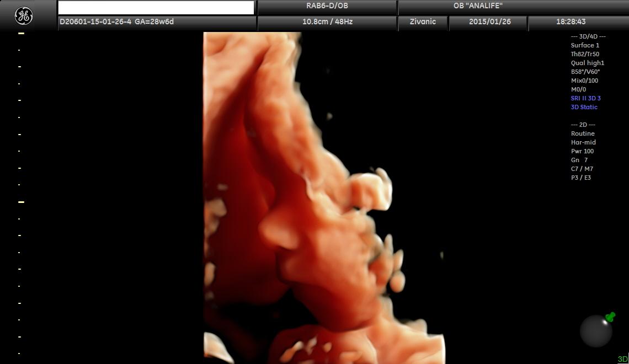Select the SRI II 3D 3 setting

coord(585,98)
